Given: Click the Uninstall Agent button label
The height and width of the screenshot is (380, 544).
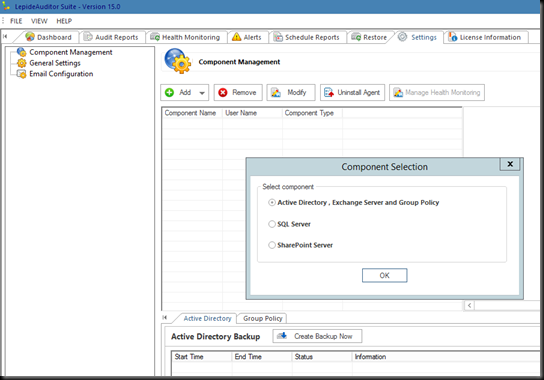Looking at the screenshot, I should click(x=359, y=92).
